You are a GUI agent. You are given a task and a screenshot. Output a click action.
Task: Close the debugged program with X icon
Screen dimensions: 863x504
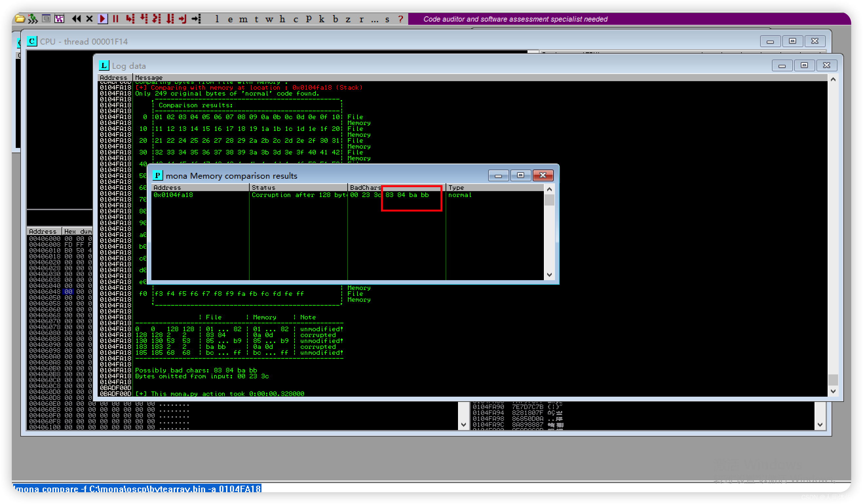(x=89, y=19)
